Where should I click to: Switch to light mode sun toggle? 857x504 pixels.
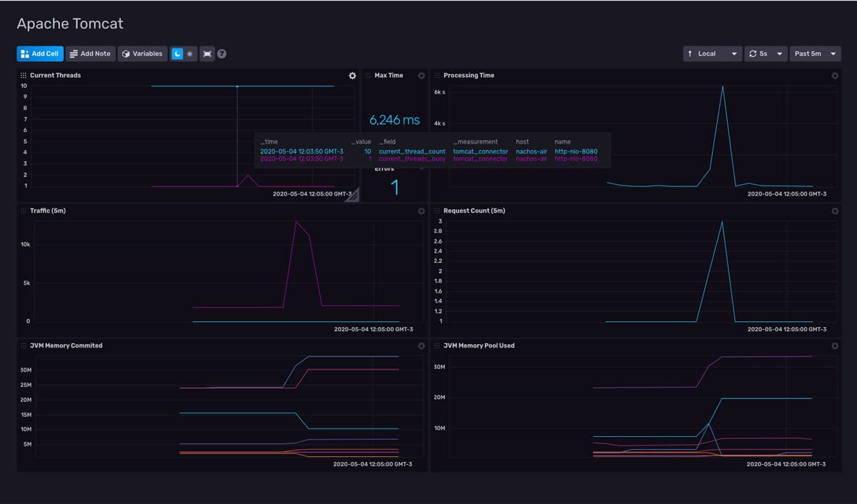pyautogui.click(x=190, y=54)
